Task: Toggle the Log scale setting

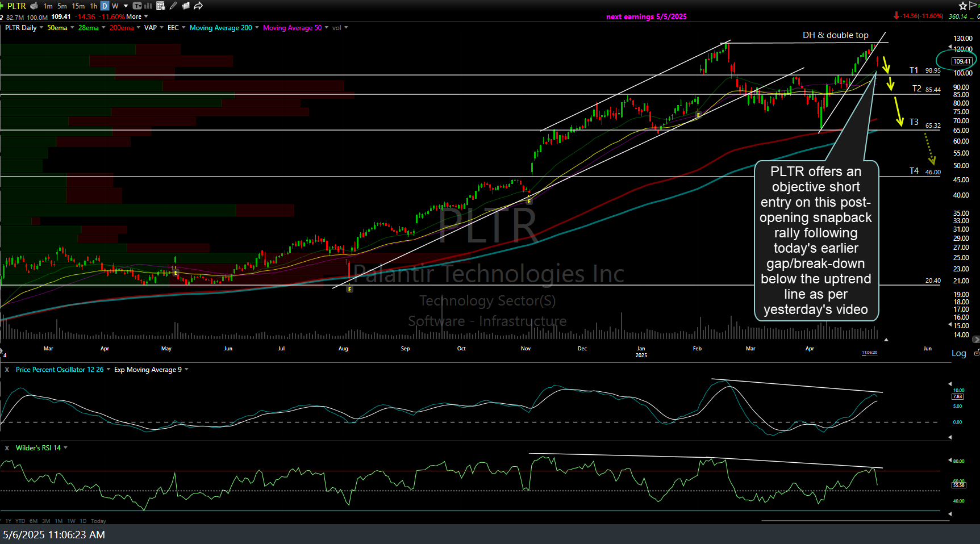Action: tap(958, 353)
